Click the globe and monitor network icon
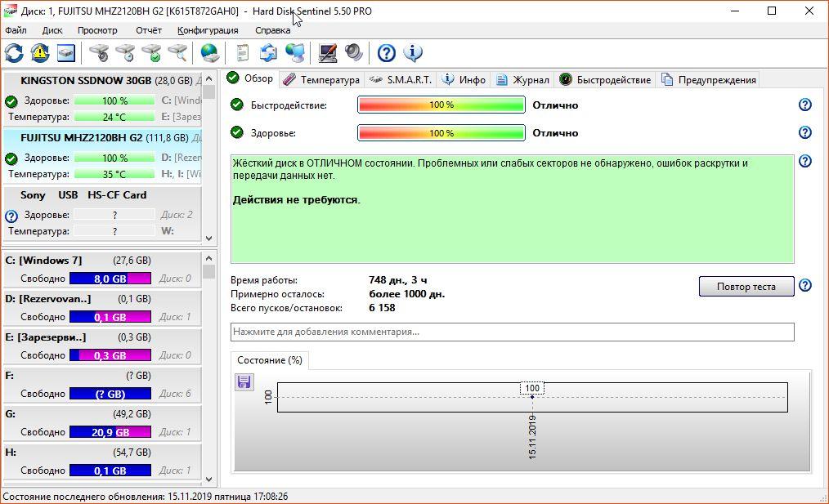This screenshot has height=504, width=829. 294,53
